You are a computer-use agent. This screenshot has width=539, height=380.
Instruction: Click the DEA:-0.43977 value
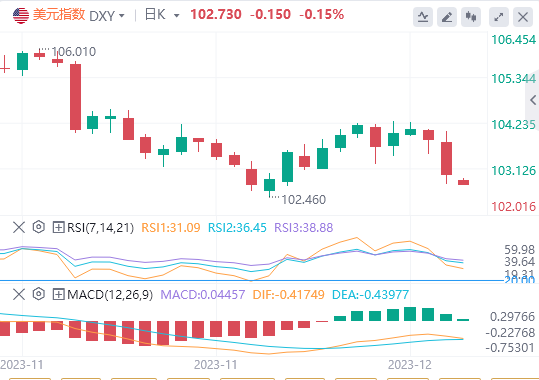click(370, 295)
